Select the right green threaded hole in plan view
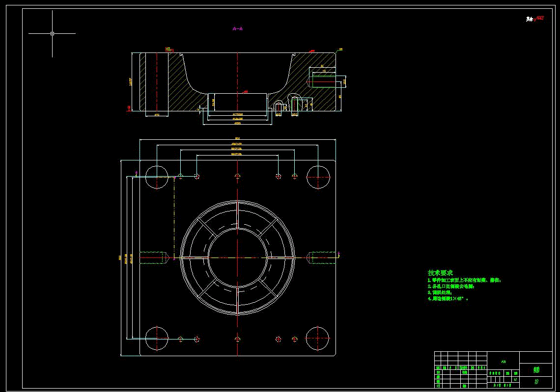Screen dimensions: 560x392 coord(322,258)
